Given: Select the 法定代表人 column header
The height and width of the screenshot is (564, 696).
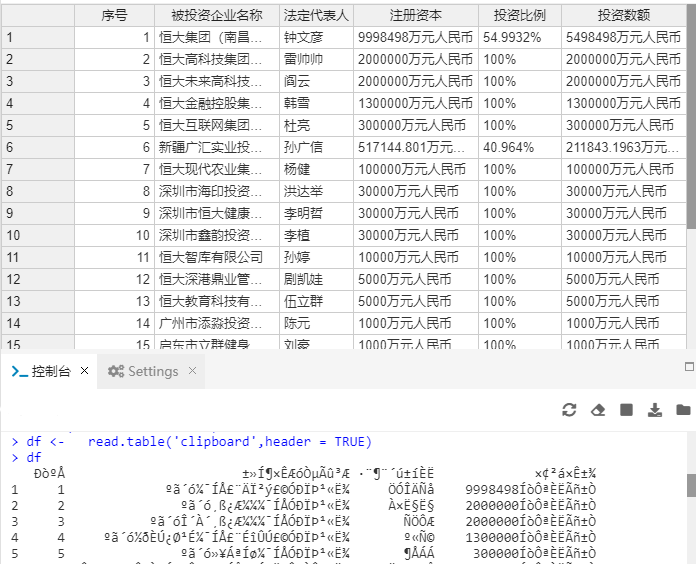Looking at the screenshot, I should (x=316, y=16).
